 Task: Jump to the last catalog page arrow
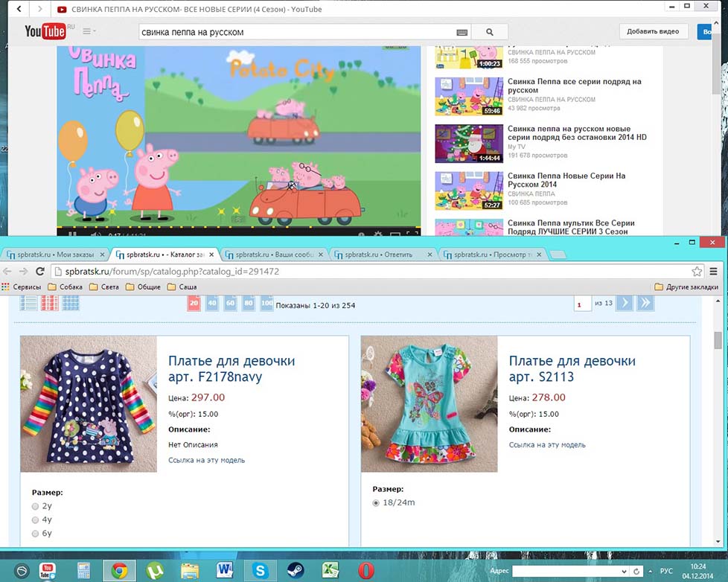pyautogui.click(x=645, y=303)
